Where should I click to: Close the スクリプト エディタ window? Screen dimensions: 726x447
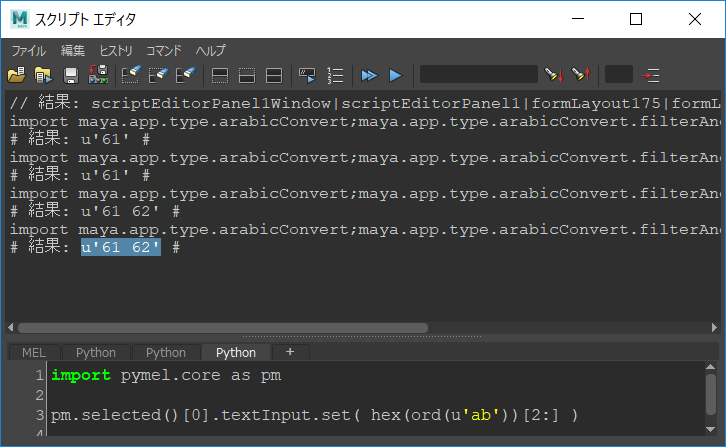coord(695,19)
